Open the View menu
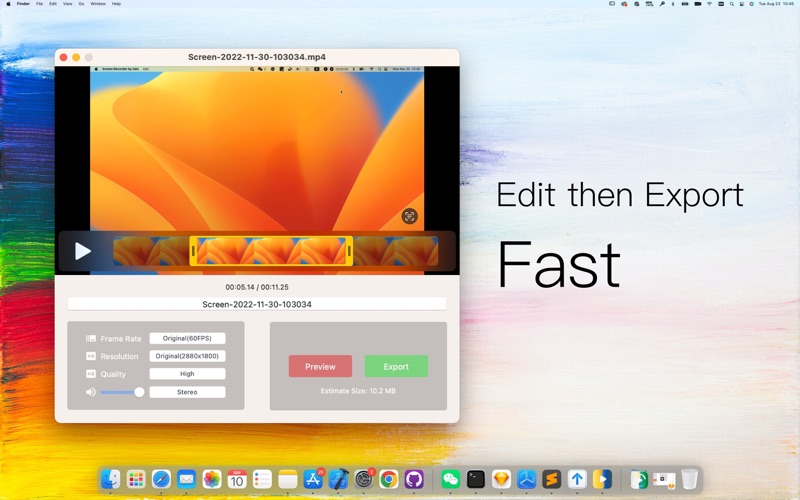800x500 pixels. (67, 4)
